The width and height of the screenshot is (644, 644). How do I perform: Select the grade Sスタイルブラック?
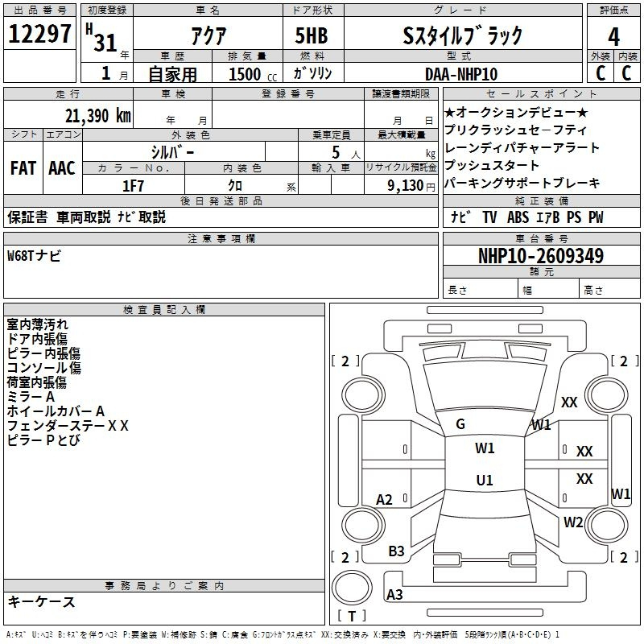click(x=462, y=35)
